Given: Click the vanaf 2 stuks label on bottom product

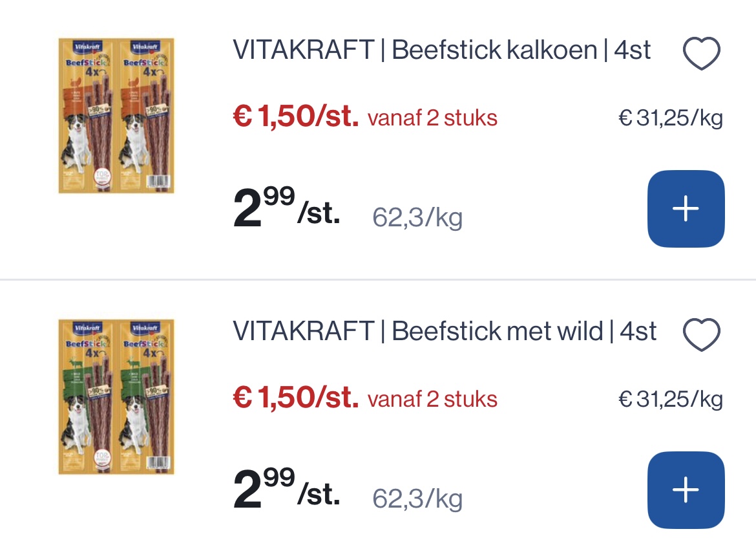Looking at the screenshot, I should click(432, 400).
